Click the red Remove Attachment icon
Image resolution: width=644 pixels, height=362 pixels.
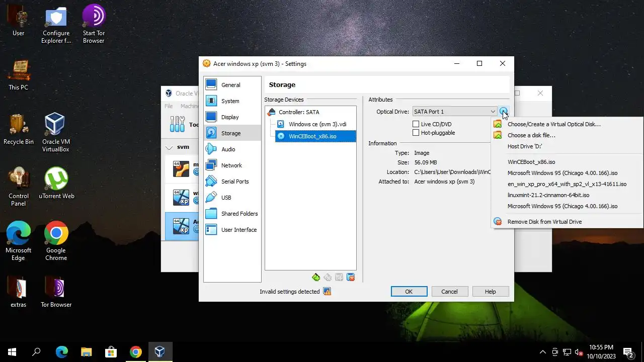351,277
